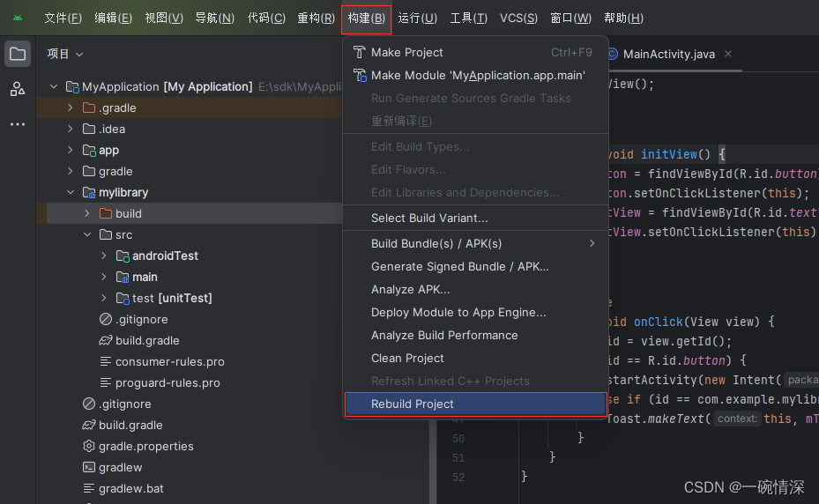The width and height of the screenshot is (819, 504).
Task: Click the gradlew.bat file icon
Action: [89, 488]
